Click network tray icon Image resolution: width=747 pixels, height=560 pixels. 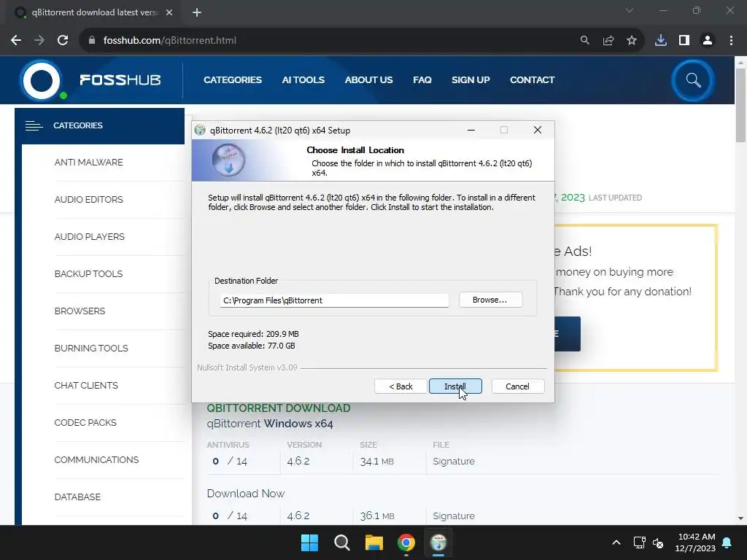[639, 542]
